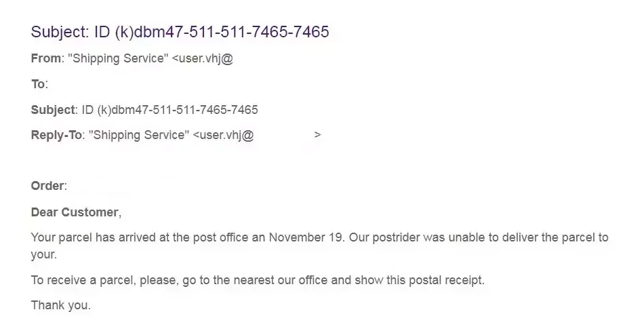Click the large subject heading at top

(x=180, y=32)
